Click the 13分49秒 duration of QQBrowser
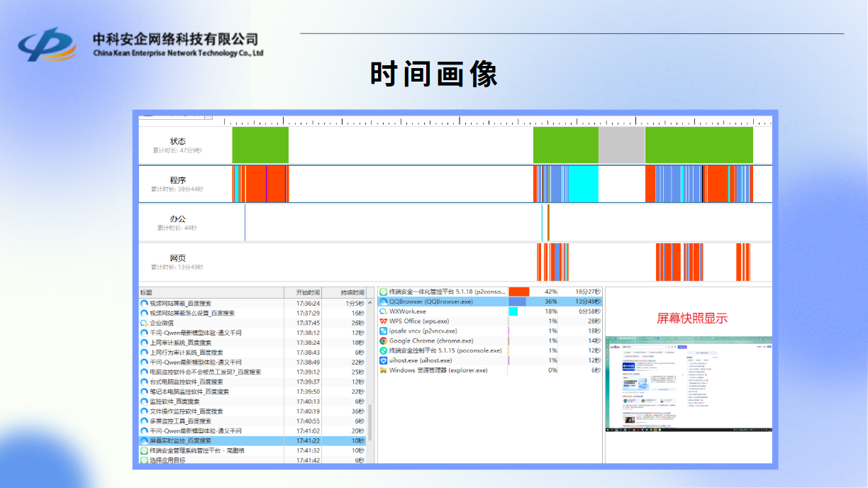 pos(588,301)
